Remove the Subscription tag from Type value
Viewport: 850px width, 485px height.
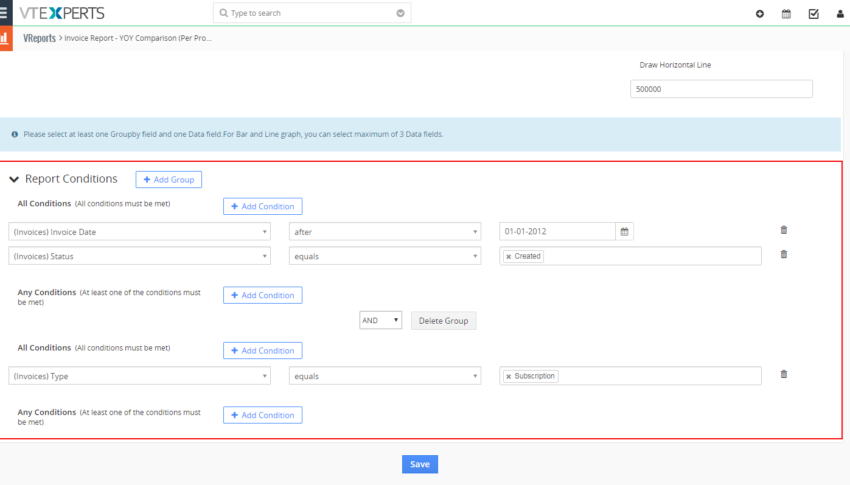pyautogui.click(x=508, y=376)
